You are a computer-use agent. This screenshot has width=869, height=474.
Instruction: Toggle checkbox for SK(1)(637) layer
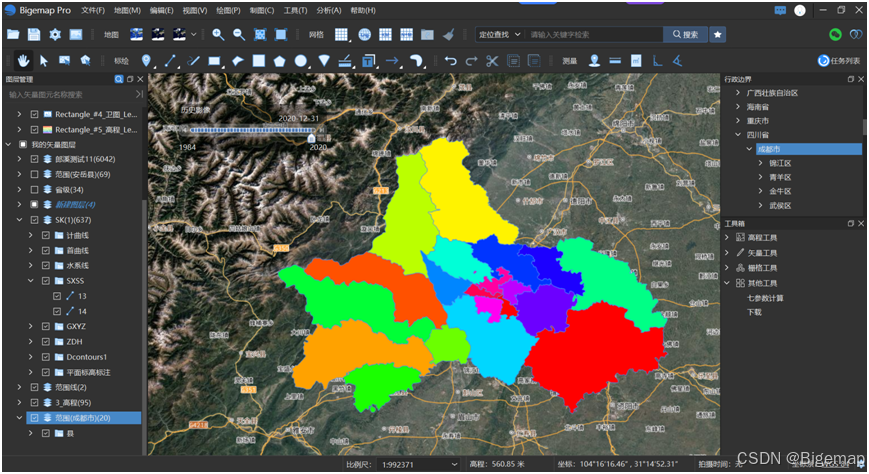(34, 220)
